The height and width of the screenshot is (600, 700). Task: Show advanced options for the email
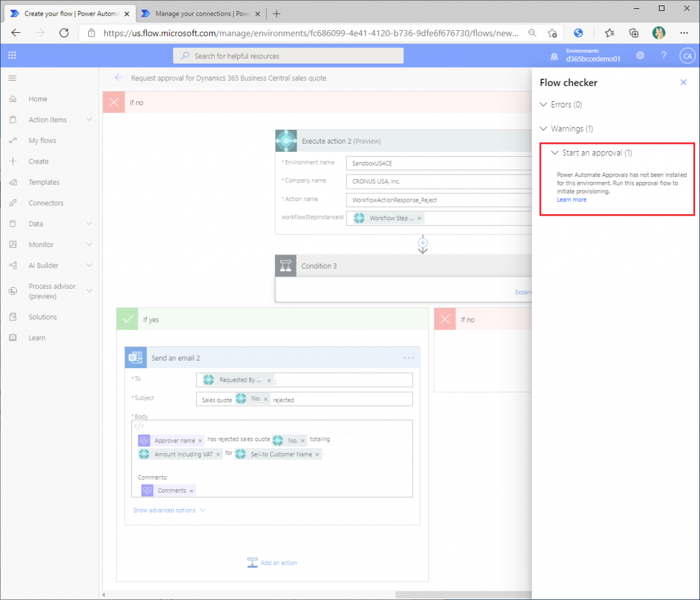click(170, 510)
